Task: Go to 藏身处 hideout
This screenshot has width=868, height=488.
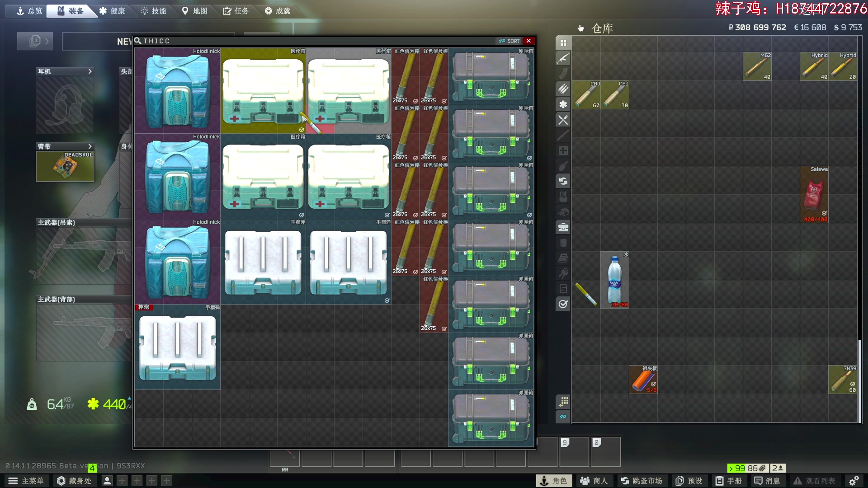Action: click(x=74, y=481)
